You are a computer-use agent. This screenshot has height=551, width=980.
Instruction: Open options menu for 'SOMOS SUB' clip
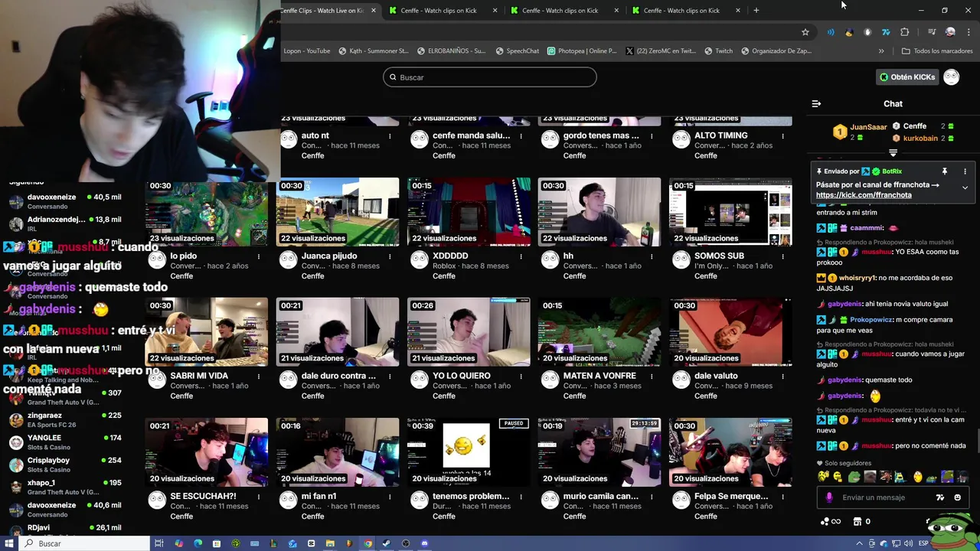click(782, 256)
